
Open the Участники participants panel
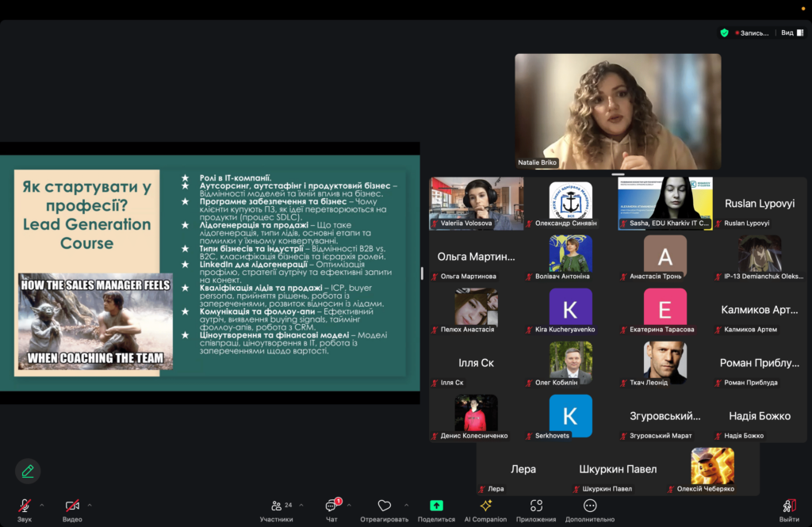point(277,510)
